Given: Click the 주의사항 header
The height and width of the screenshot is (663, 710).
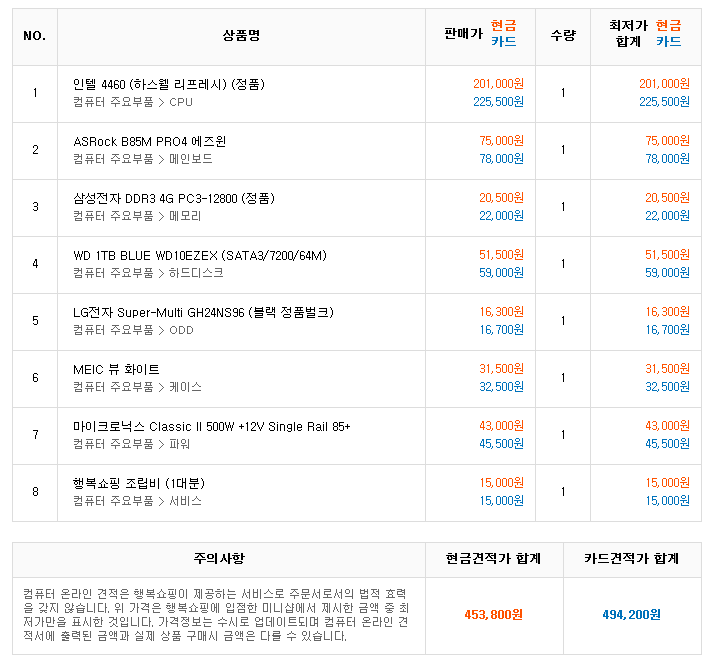Looking at the screenshot, I should point(219,558).
